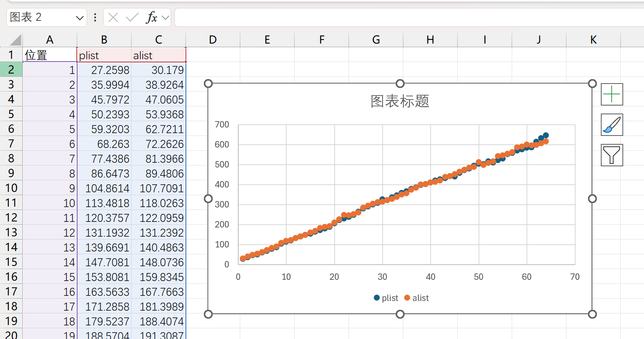Viewport: 644px width, 339px height.
Task: Open the Chart Elements plus button
Action: 612,94
